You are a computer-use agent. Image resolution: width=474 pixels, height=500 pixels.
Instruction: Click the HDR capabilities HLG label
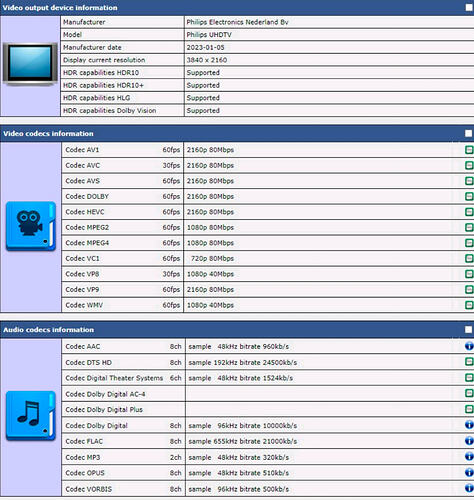click(97, 98)
